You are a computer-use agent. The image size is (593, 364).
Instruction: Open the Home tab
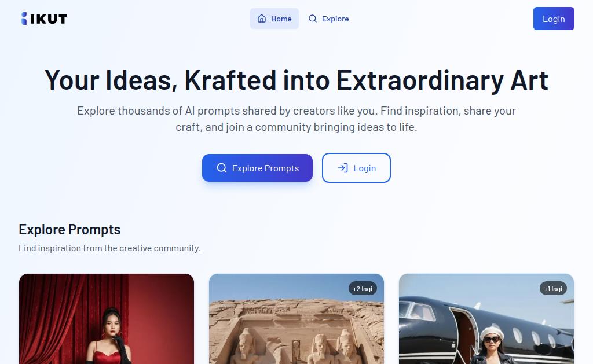click(274, 19)
